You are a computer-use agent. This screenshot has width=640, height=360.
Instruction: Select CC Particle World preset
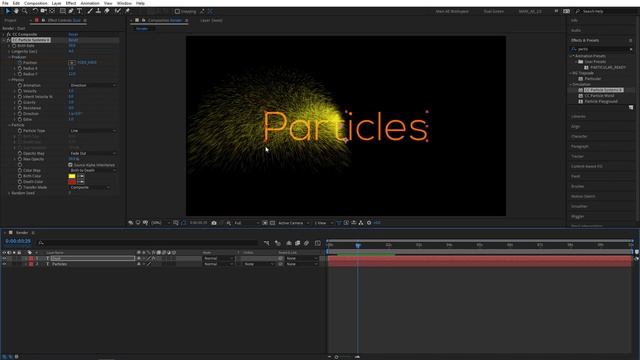pos(599,96)
